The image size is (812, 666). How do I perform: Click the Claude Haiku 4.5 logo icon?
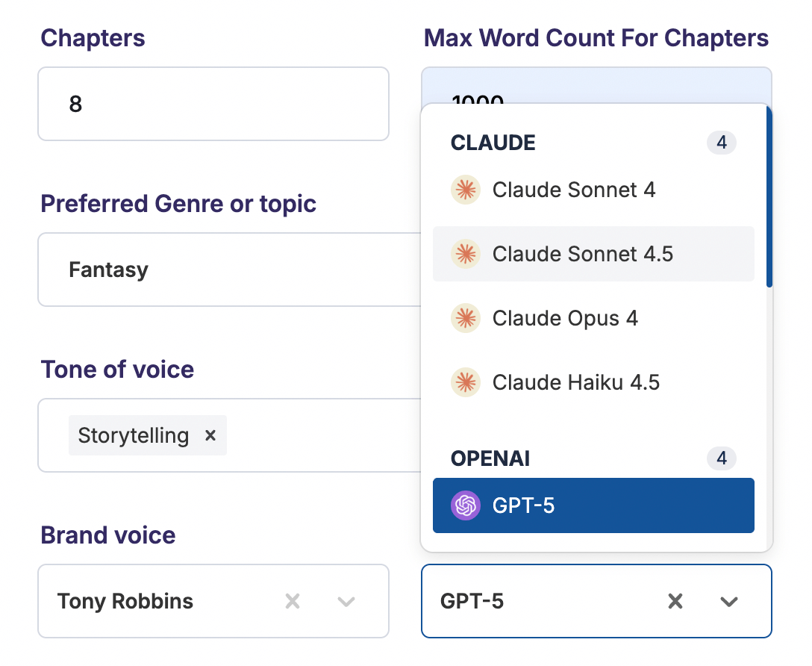tap(465, 383)
